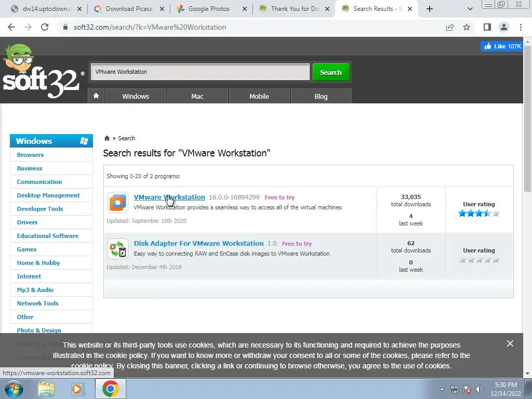Click the address bar URL

(x=150, y=27)
